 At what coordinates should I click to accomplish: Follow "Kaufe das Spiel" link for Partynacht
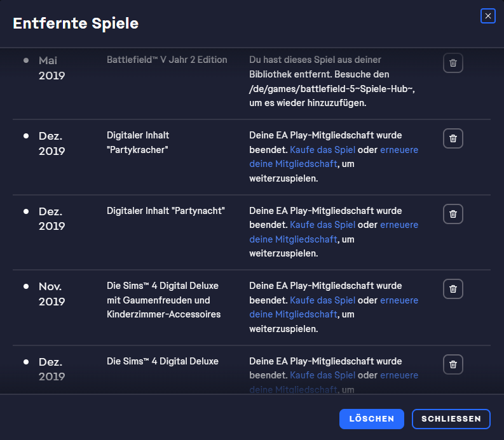(x=322, y=225)
